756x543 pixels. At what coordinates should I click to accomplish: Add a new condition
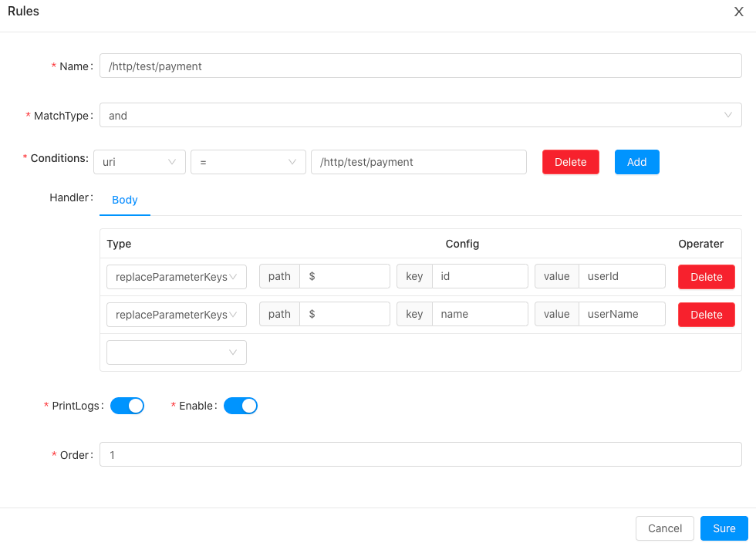pyautogui.click(x=636, y=162)
